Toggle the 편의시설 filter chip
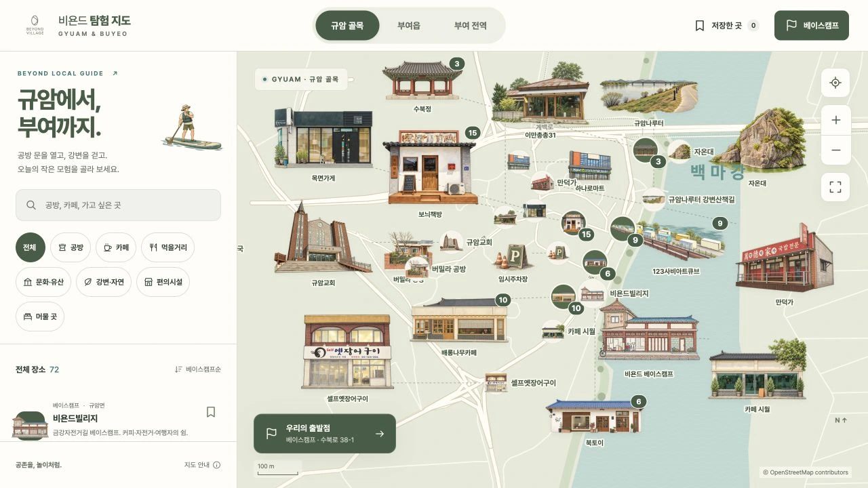The width and height of the screenshot is (868, 488). (x=163, y=282)
